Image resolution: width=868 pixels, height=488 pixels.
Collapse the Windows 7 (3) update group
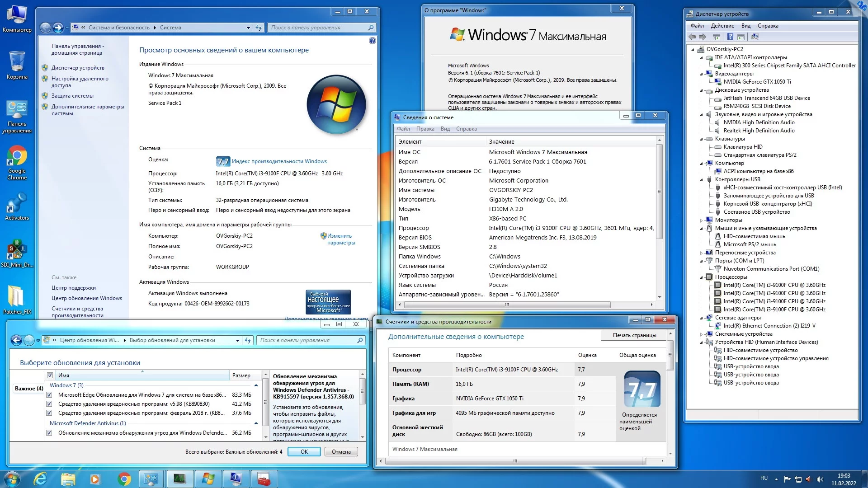pyautogui.click(x=256, y=385)
